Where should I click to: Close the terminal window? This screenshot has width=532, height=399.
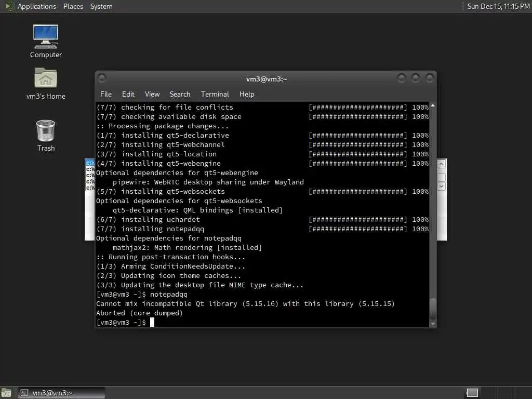(x=430, y=78)
